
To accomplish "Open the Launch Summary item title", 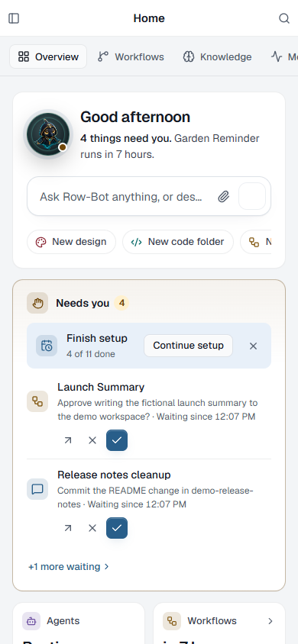I will coord(101,387).
